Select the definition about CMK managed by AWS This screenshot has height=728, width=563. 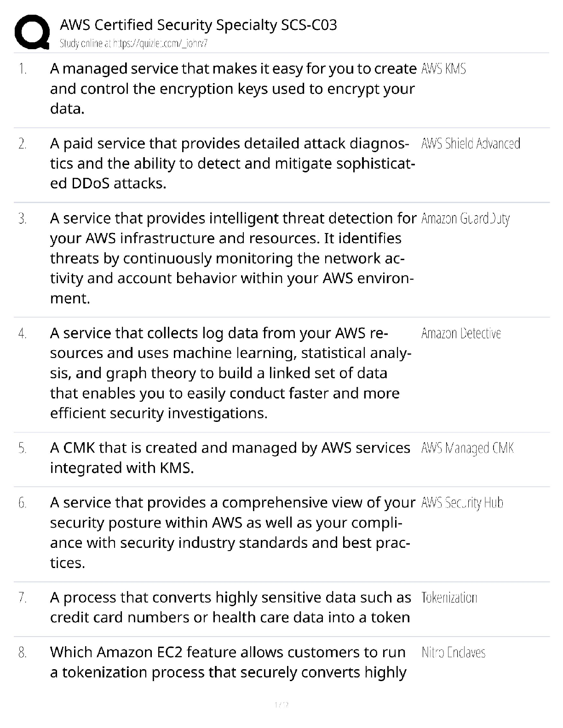click(230, 458)
